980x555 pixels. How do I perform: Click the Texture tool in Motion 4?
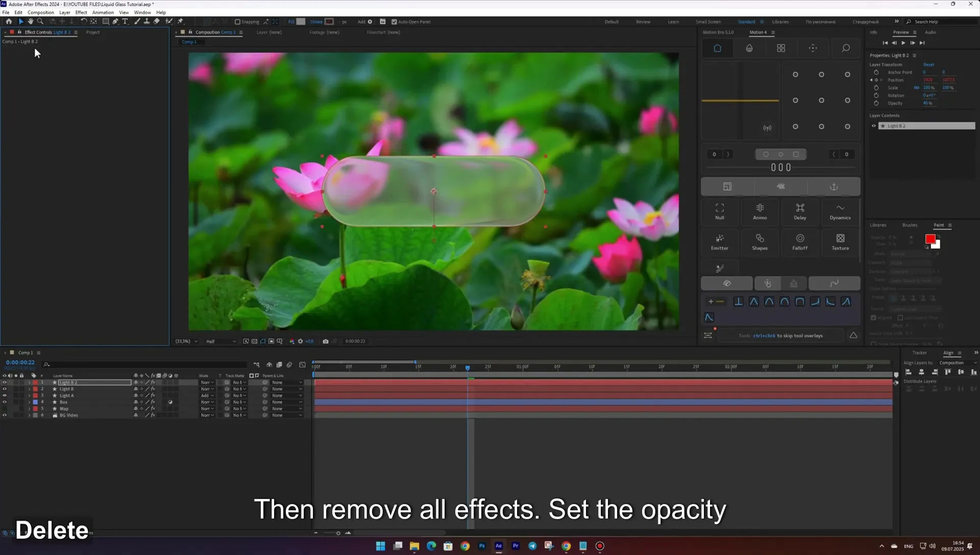[x=840, y=242]
